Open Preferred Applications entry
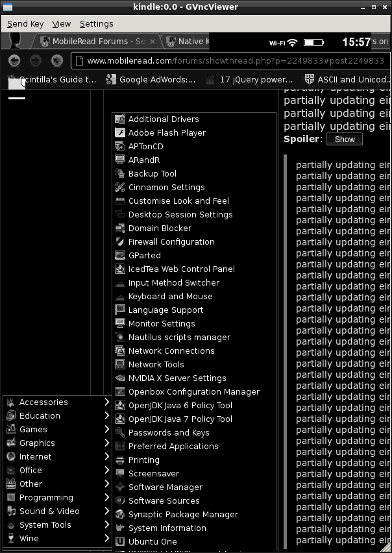The image size is (392, 553). [194, 446]
